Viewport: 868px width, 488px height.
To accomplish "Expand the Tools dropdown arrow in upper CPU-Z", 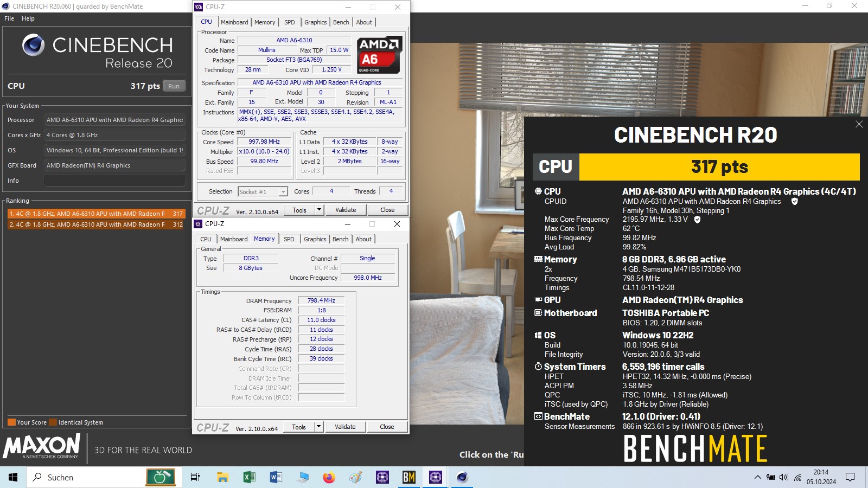I will [x=319, y=210].
